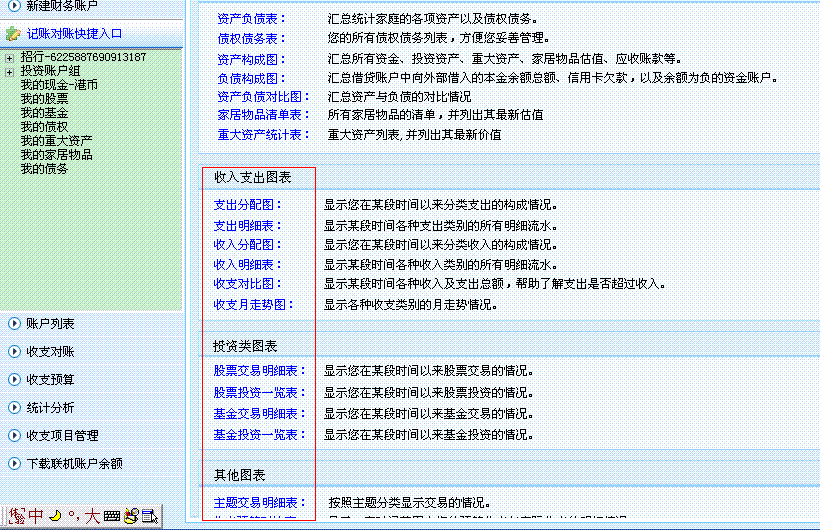Click the IME search tool icon
This screenshot has height=530, width=820.
click(130, 516)
